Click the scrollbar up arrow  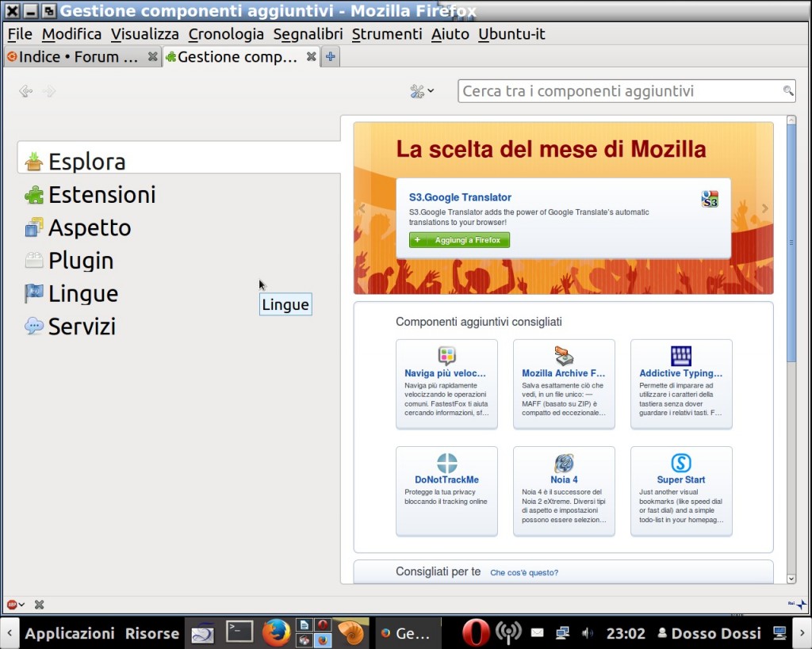[x=791, y=120]
